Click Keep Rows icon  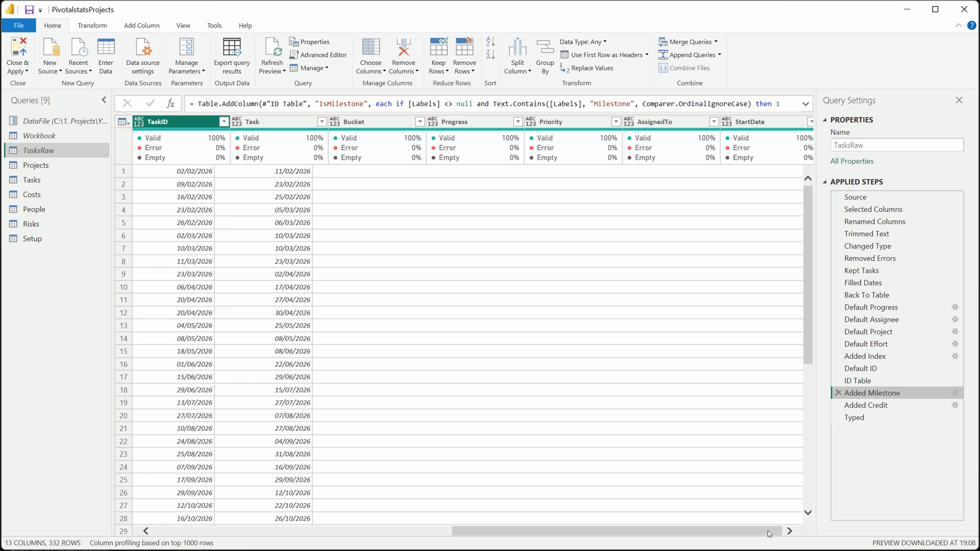pos(439,47)
